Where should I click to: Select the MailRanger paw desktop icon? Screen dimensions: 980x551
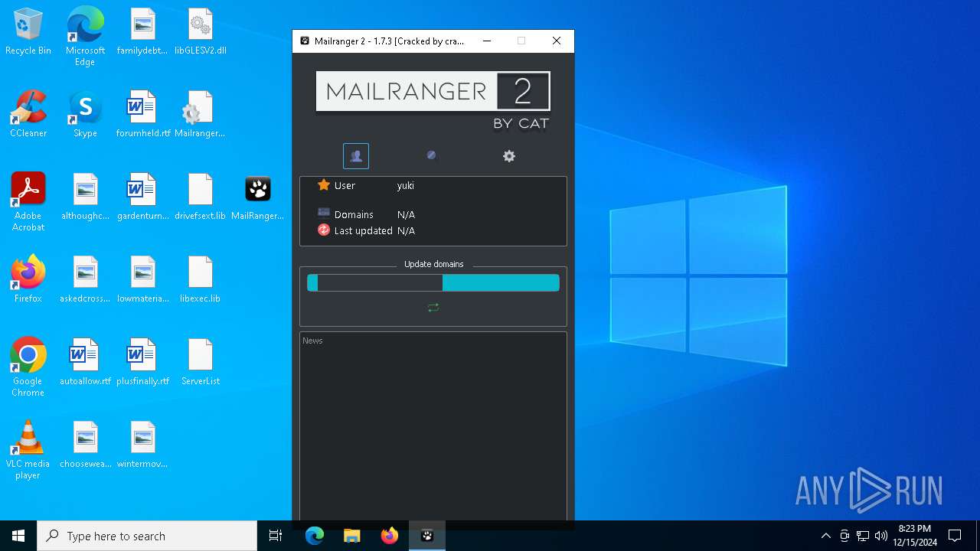[x=258, y=197]
